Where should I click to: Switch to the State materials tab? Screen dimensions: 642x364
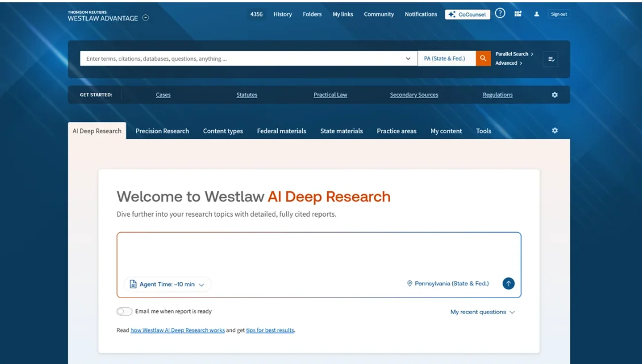(341, 131)
